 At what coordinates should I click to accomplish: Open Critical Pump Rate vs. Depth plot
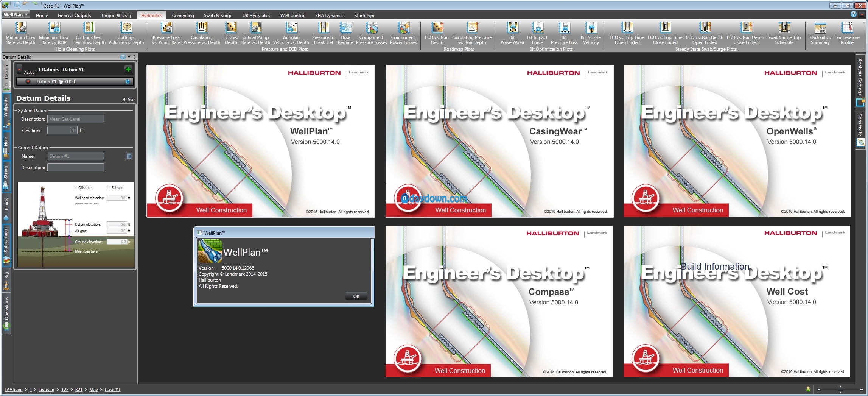click(255, 33)
